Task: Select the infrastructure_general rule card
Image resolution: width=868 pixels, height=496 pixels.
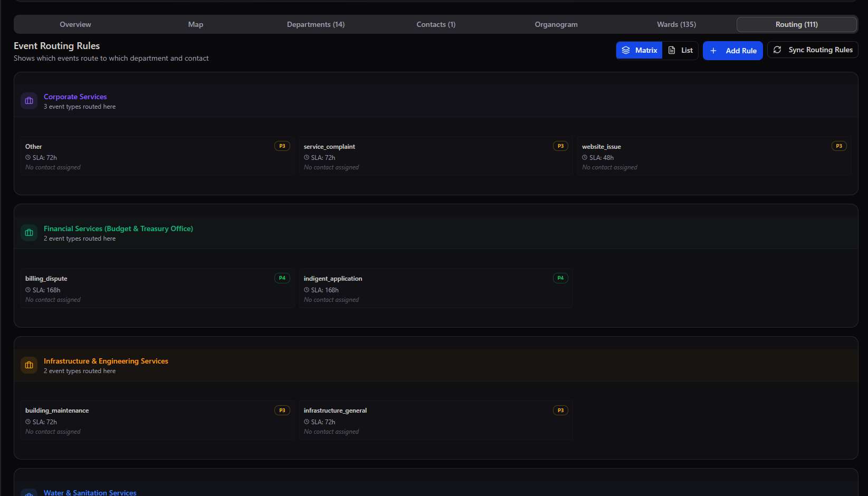Action: [x=436, y=420]
